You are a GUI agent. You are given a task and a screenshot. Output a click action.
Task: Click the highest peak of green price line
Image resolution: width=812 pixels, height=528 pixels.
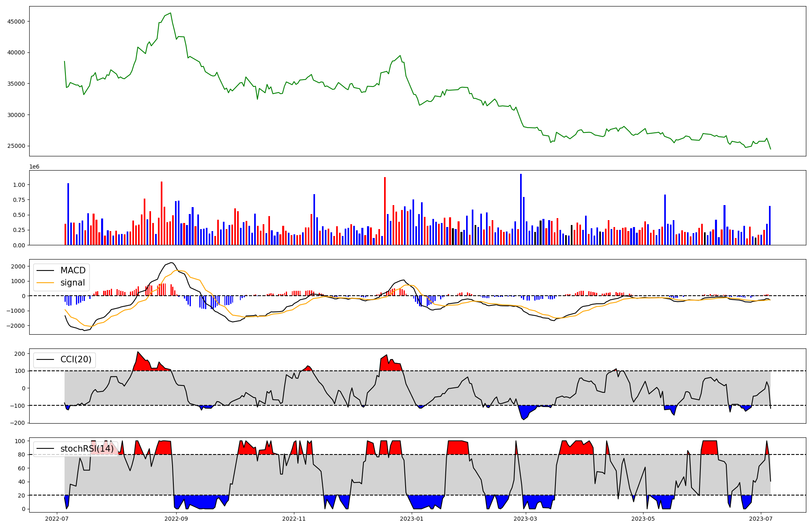pos(171,13)
